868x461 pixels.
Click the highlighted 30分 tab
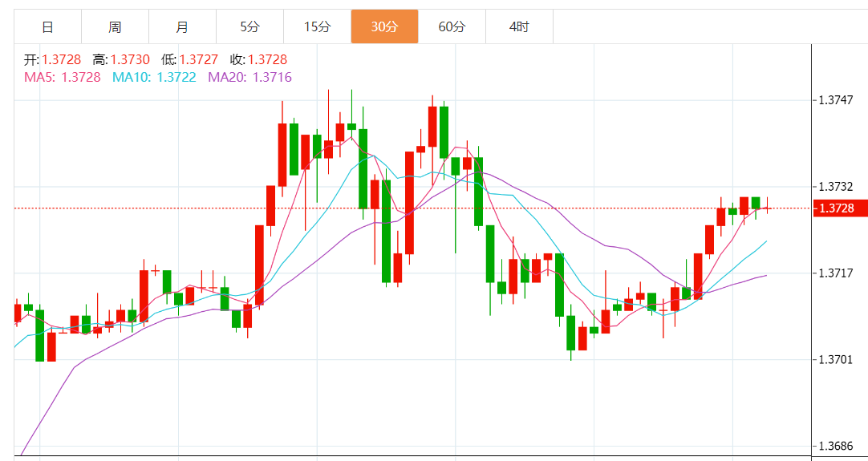[x=384, y=27]
